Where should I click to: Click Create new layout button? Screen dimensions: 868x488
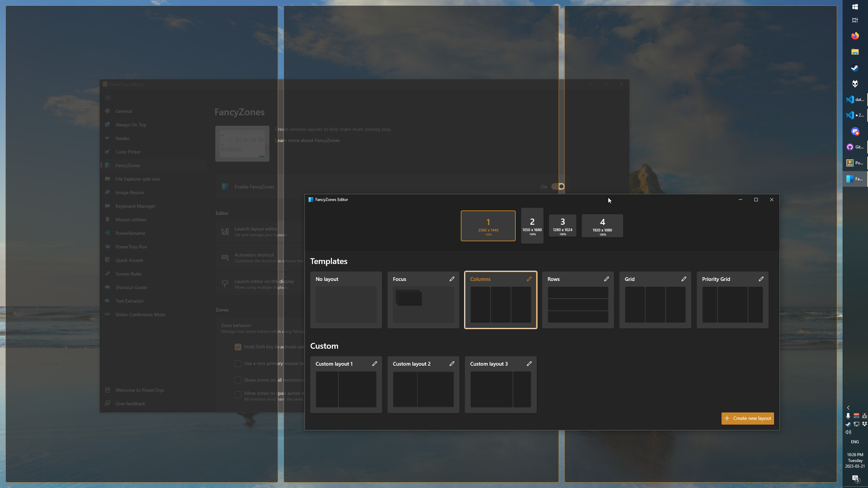click(x=748, y=418)
